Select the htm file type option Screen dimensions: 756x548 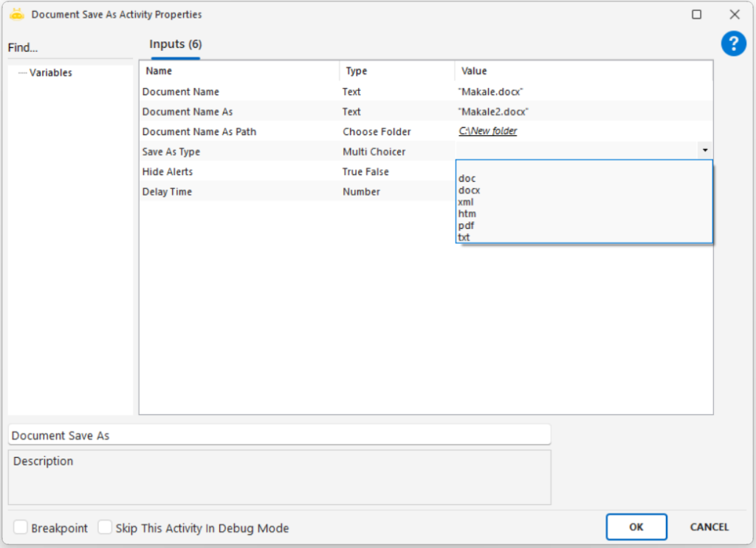(467, 213)
